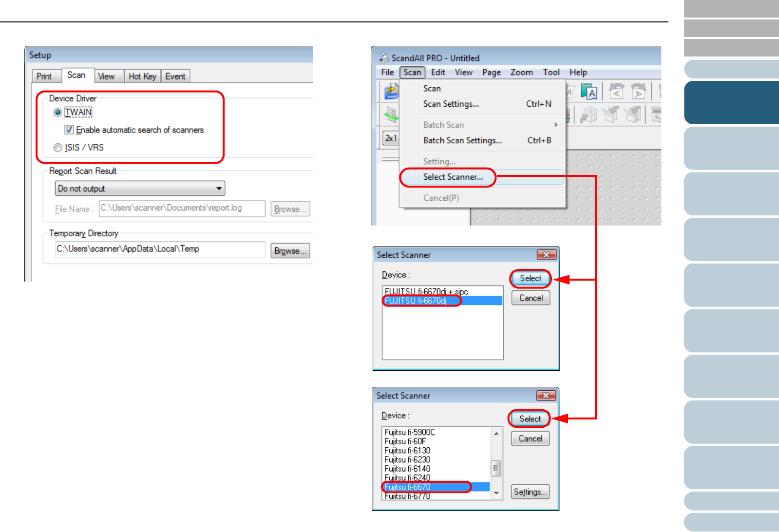The height and width of the screenshot is (532, 779).
Task: Open the Zoom menu
Action: 522,72
